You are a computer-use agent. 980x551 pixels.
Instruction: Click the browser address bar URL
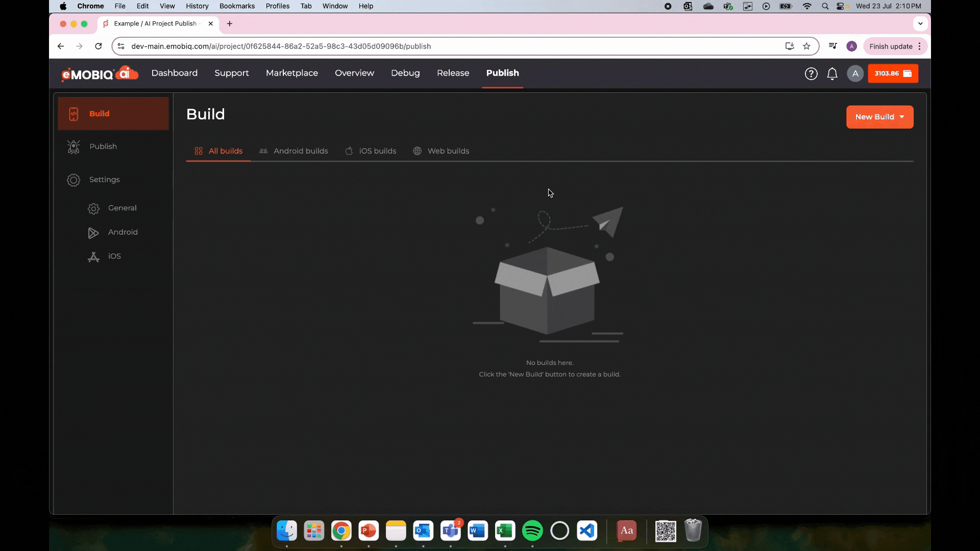point(281,46)
